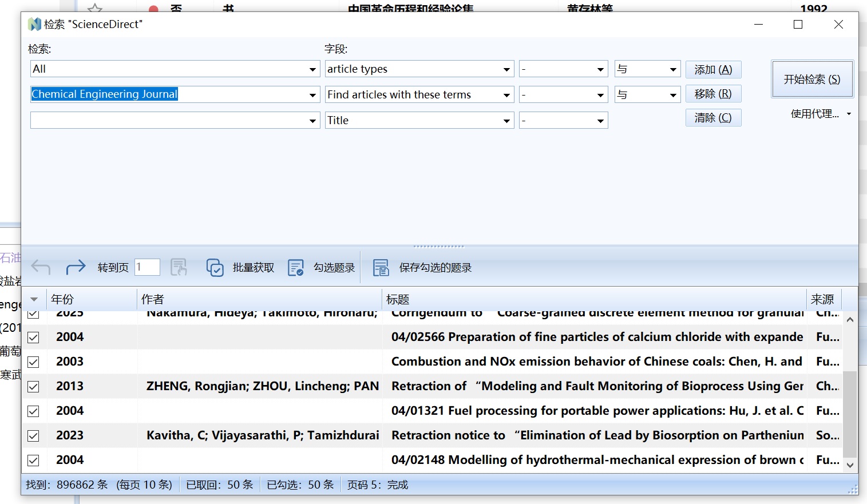Click the 保存勾选的题录 label
Viewport: 867px width, 504px height.
tap(436, 268)
